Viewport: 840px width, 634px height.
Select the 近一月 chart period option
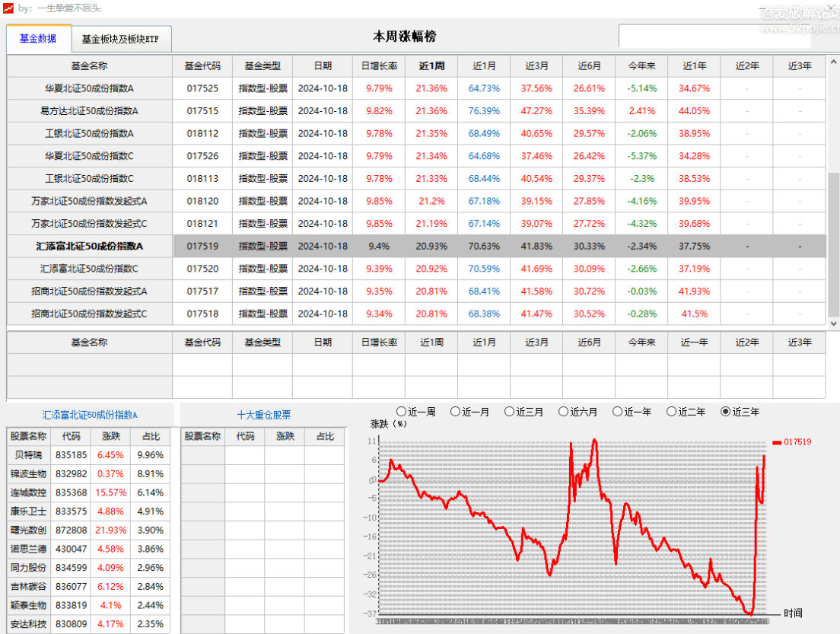[x=456, y=412]
